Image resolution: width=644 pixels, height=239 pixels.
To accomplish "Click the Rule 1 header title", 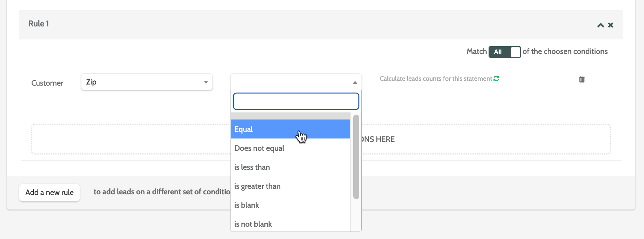I will point(39,24).
